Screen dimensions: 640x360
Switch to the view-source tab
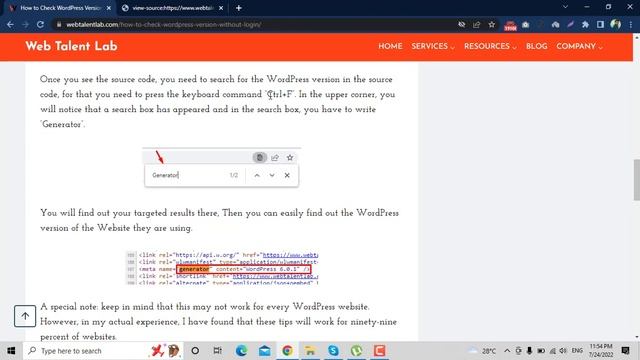point(172,8)
